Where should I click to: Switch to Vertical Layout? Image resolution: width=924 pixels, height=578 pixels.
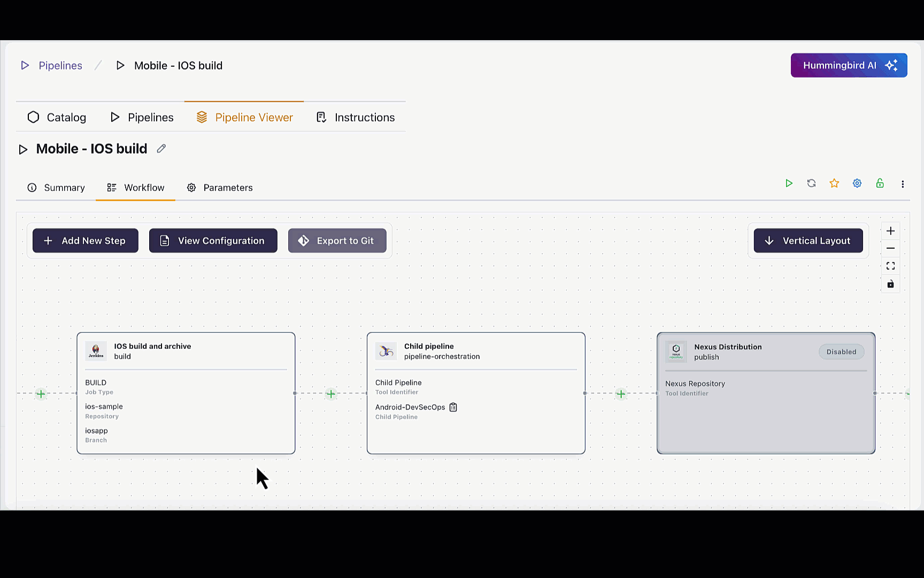tap(808, 241)
